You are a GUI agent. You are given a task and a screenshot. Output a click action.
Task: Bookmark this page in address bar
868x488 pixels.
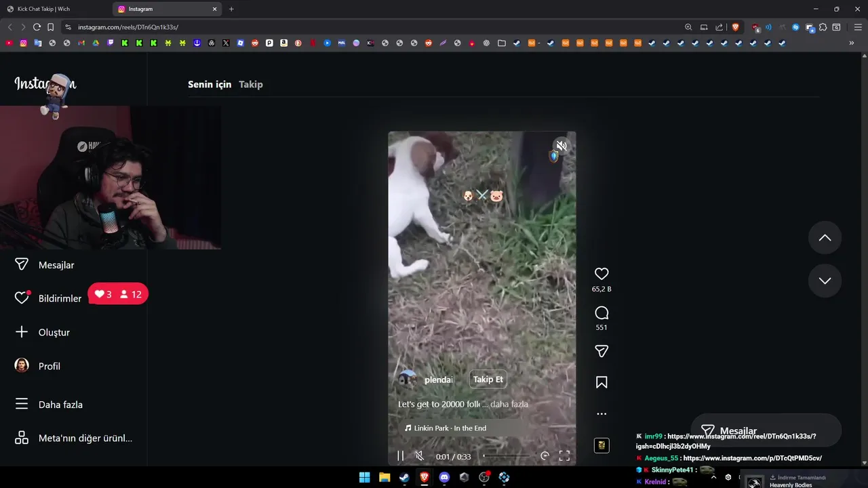(50, 27)
